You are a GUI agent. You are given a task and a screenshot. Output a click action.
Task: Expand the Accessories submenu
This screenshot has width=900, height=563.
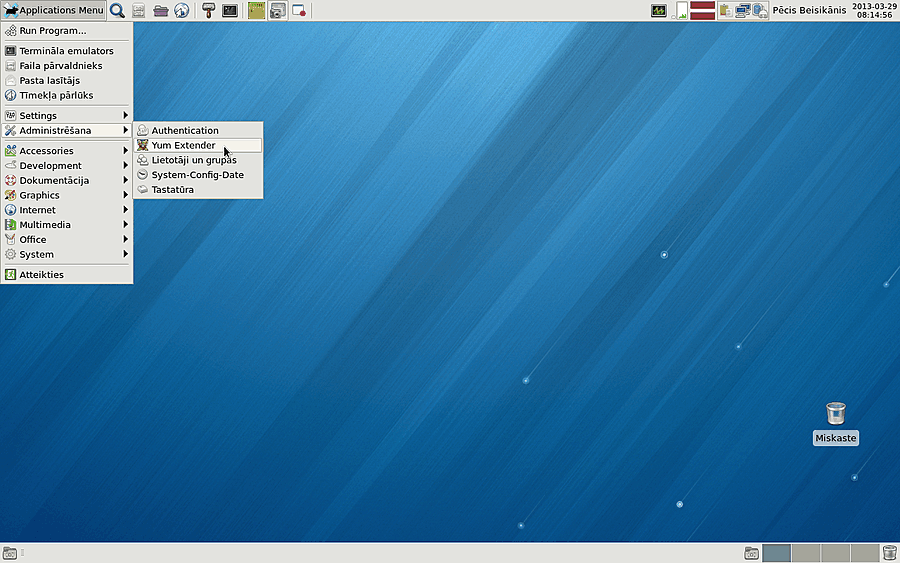[67, 150]
